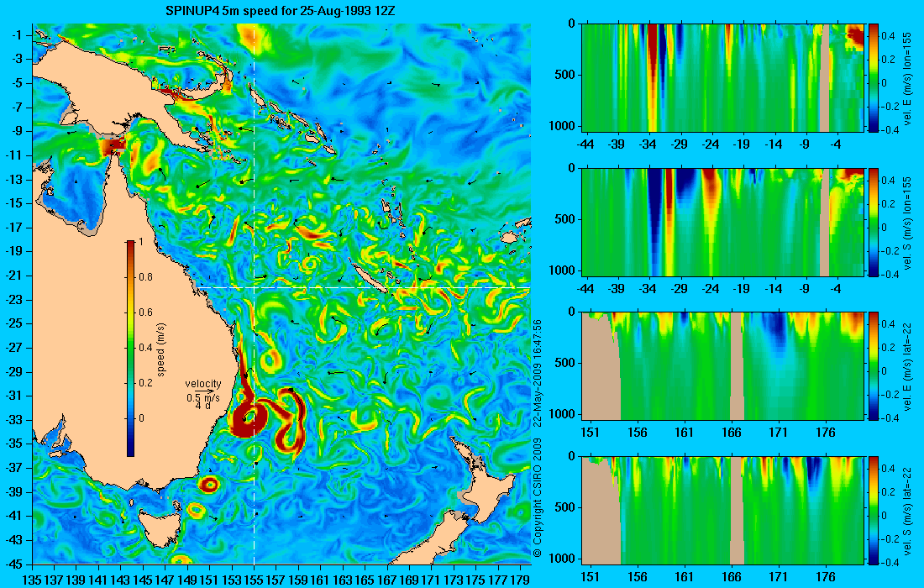Screen dimensions: 924x588
Task: Open the vel. S lat=-22 section panel
Action: pos(723,510)
